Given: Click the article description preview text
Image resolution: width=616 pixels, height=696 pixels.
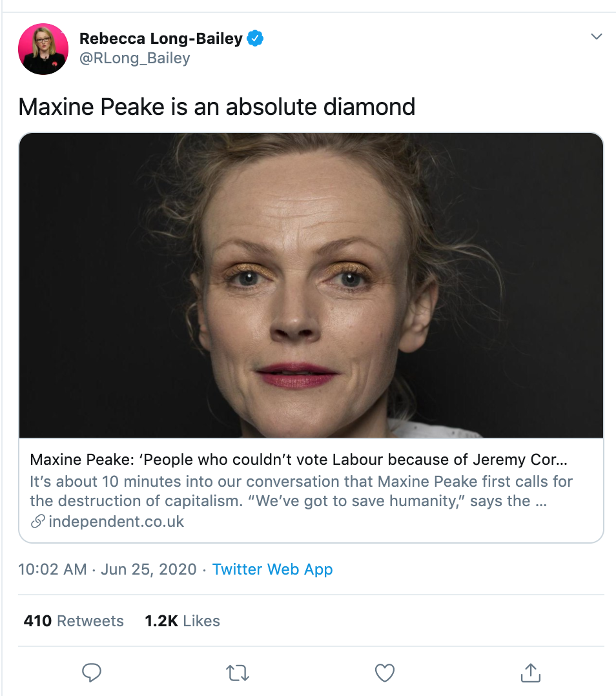Looking at the screenshot, I should (x=301, y=491).
